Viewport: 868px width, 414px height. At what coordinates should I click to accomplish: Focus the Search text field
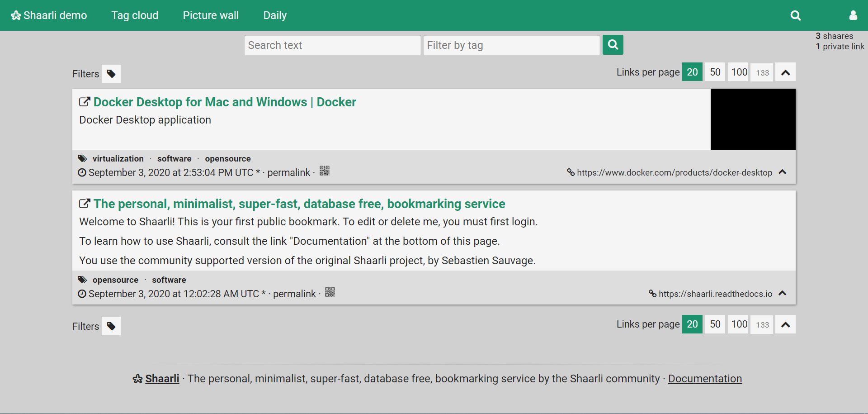(x=333, y=45)
